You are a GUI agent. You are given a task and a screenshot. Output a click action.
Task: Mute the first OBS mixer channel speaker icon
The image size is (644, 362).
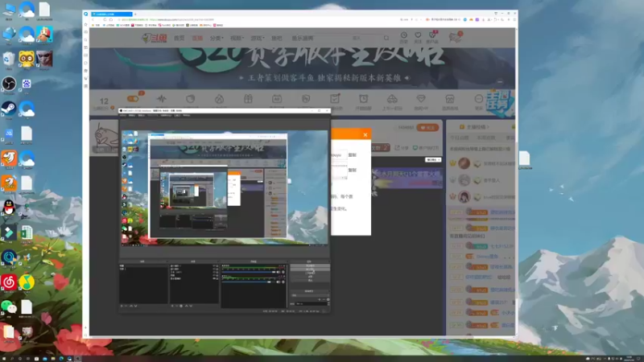tap(278, 272)
